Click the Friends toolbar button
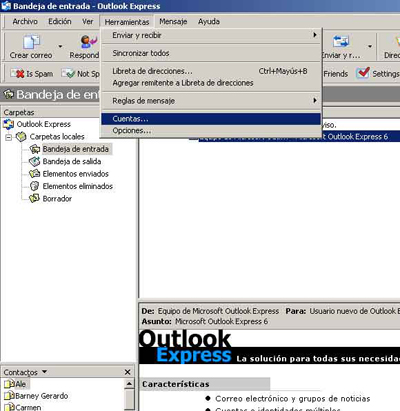 click(335, 74)
